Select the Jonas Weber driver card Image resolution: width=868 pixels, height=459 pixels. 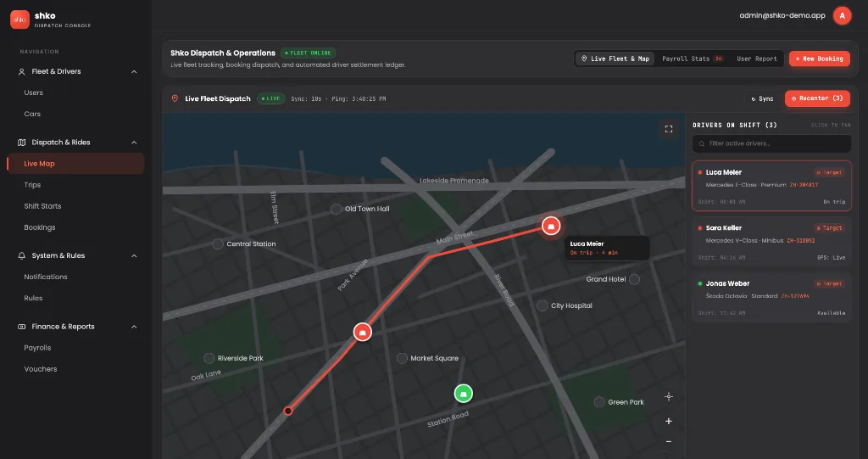click(x=771, y=297)
